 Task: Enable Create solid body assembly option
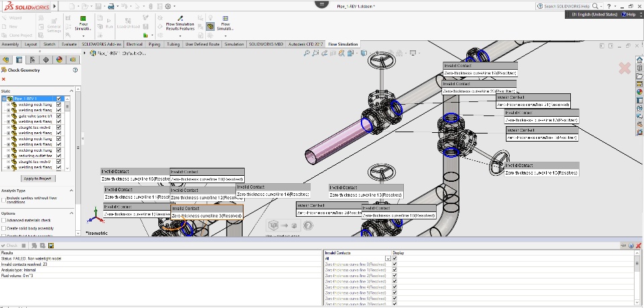[x=4, y=228]
